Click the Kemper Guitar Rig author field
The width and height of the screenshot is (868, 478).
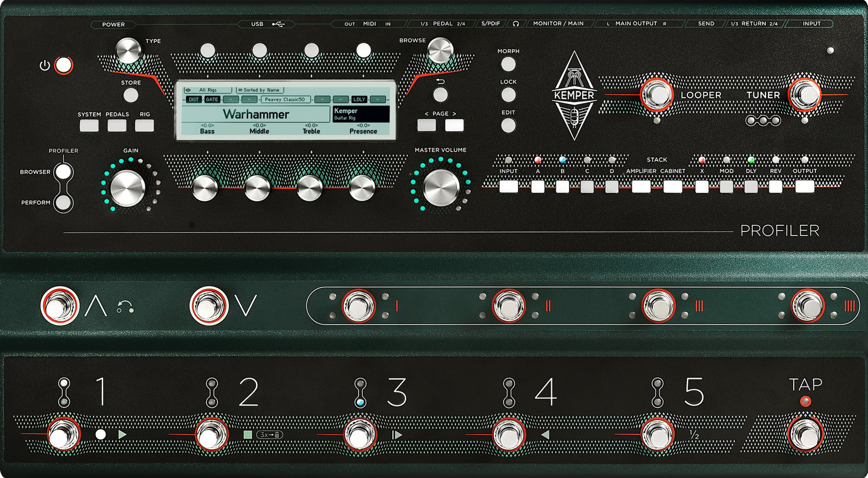361,114
